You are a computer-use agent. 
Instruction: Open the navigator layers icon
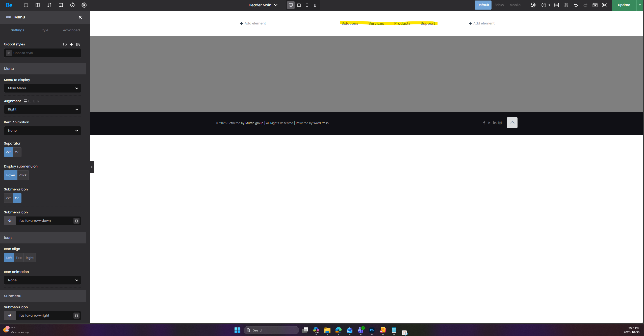566,5
